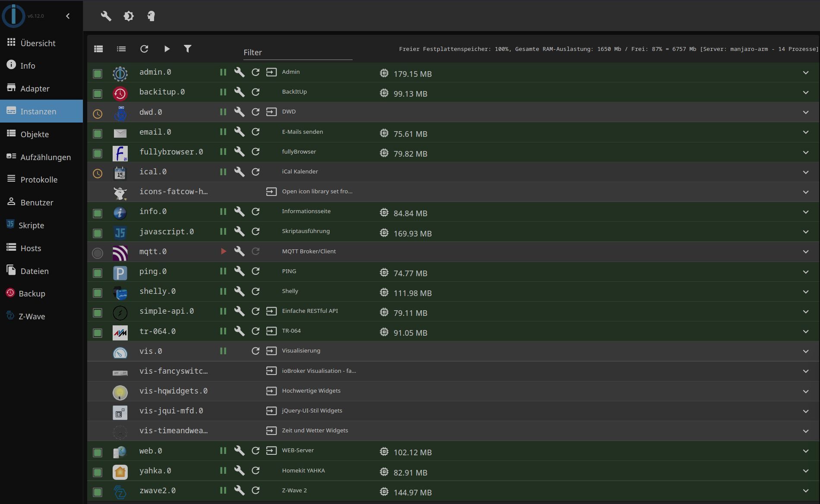Viewport: 820px width, 504px height.
Task: Click the zwave2.0 status indicator
Action: [98, 492]
